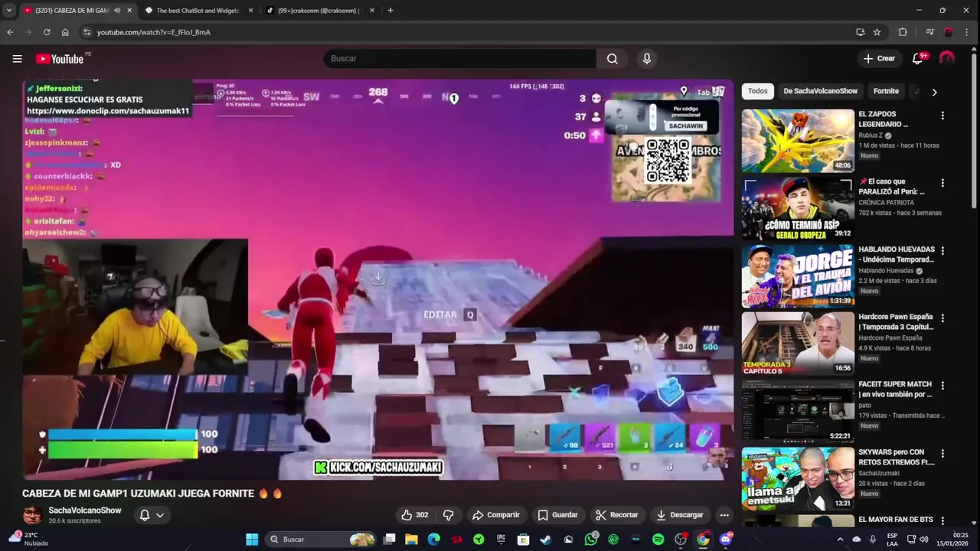Screen dimensions: 980x551
Task: Start voice search with the microphone icon
Action: [x=647, y=59]
